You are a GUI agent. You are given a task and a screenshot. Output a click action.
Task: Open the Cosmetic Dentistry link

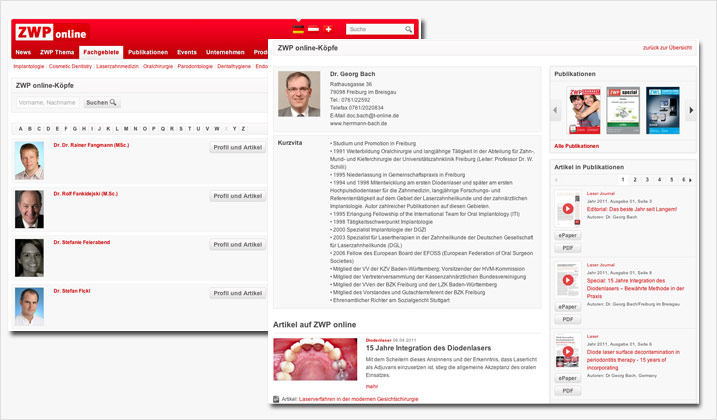pyautogui.click(x=70, y=66)
